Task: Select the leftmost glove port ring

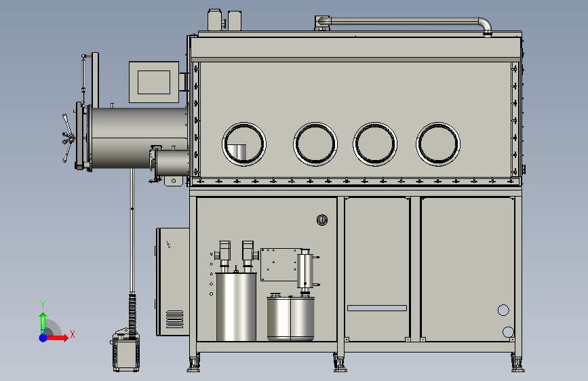Action: point(244,144)
